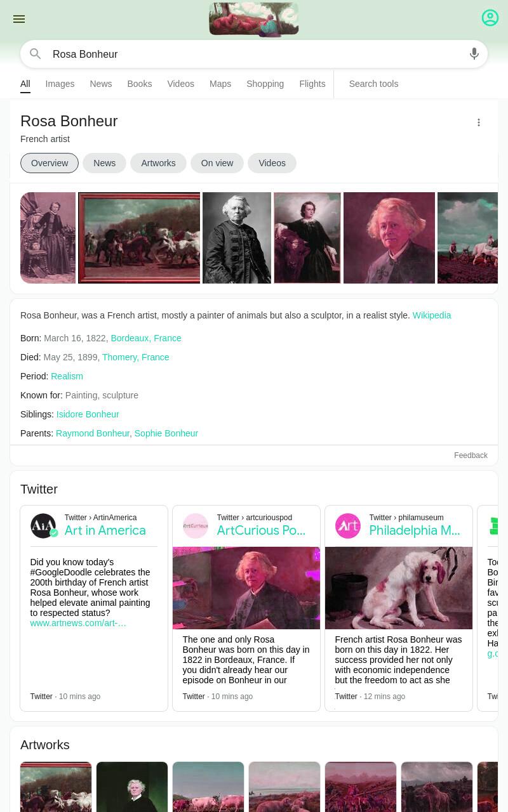Click the Philadelphia Museum profile avatar
Screen dimensions: 508x812
pos(348,526)
